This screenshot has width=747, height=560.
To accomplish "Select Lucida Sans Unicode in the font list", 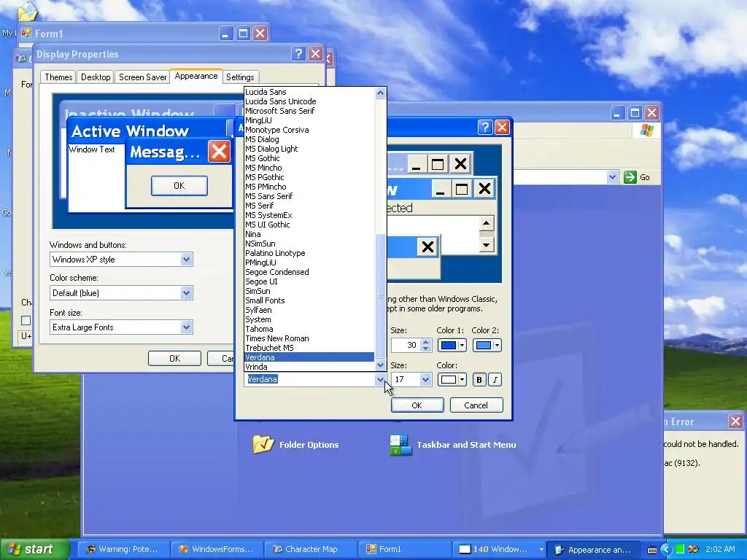I will tap(309, 101).
